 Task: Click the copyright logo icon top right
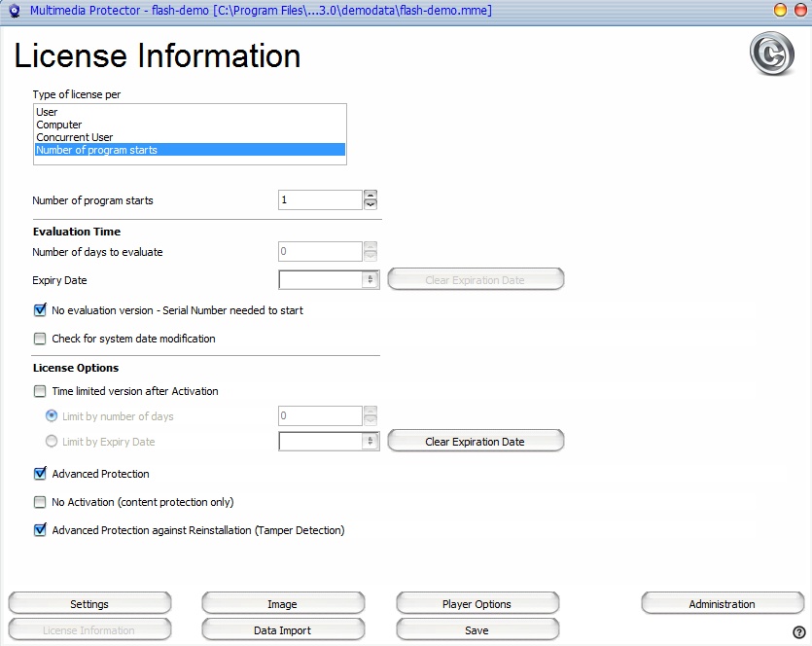point(771,54)
